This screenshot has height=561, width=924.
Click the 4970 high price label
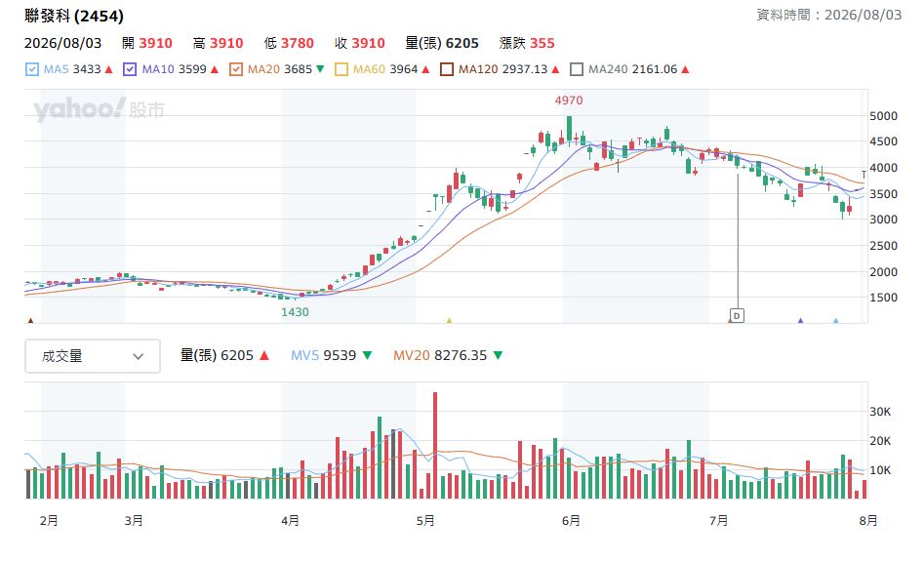(569, 100)
